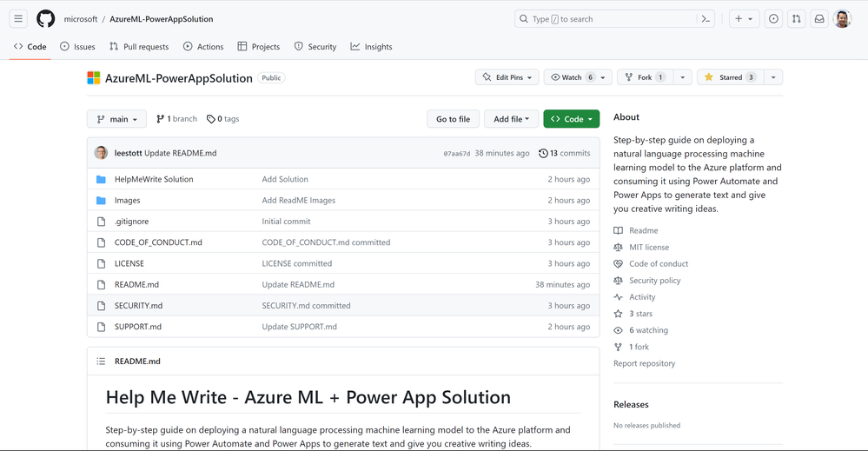868x451 pixels.
Task: Click the Images folder icon
Action: pos(101,201)
